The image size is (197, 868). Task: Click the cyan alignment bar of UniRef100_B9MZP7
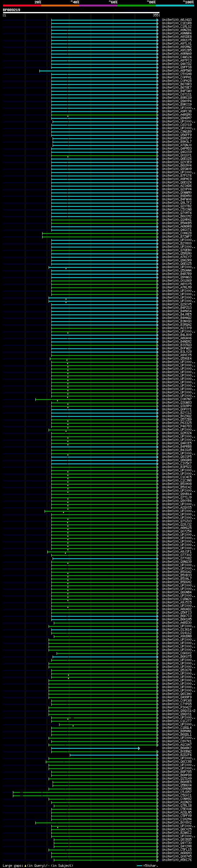tap(105, 139)
